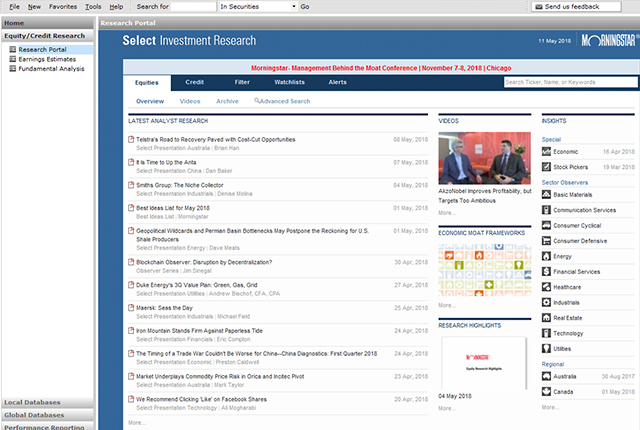Open the Favorites menu

tap(62, 6)
